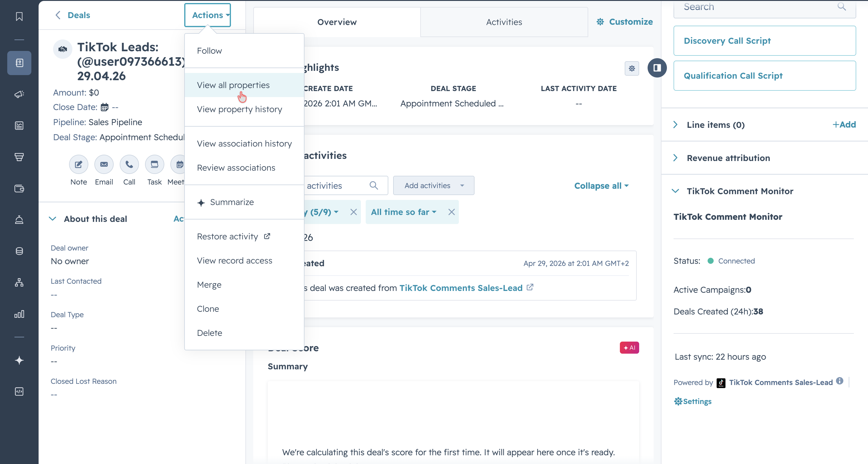Click the info icon next to TikTok Comments Sales-Lead
The width and height of the screenshot is (868, 464).
(840, 381)
